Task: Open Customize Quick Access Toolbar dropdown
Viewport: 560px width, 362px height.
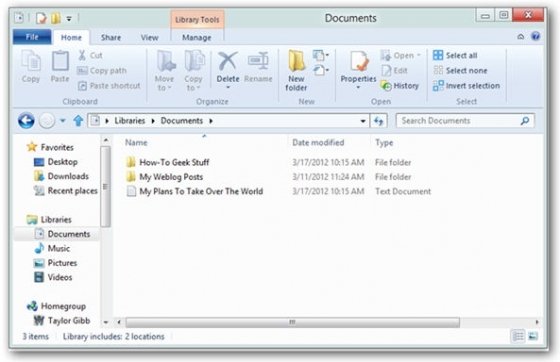Action: [x=69, y=18]
